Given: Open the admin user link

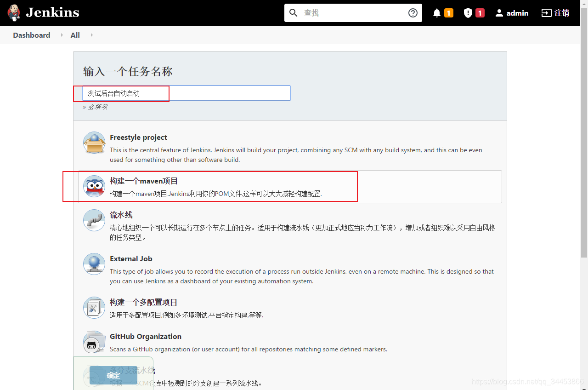Looking at the screenshot, I should [518, 13].
